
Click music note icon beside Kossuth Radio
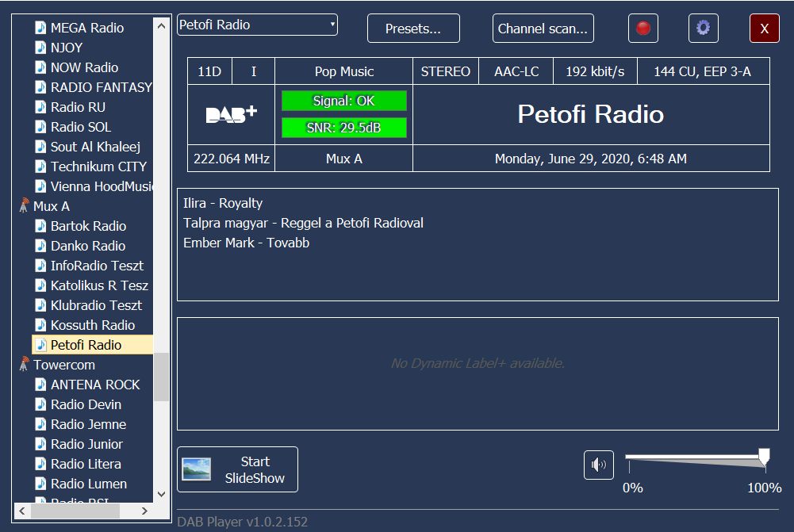tap(40, 324)
